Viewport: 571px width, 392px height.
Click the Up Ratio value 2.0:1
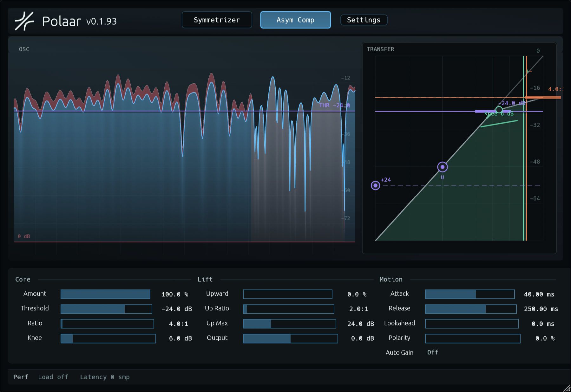point(359,309)
